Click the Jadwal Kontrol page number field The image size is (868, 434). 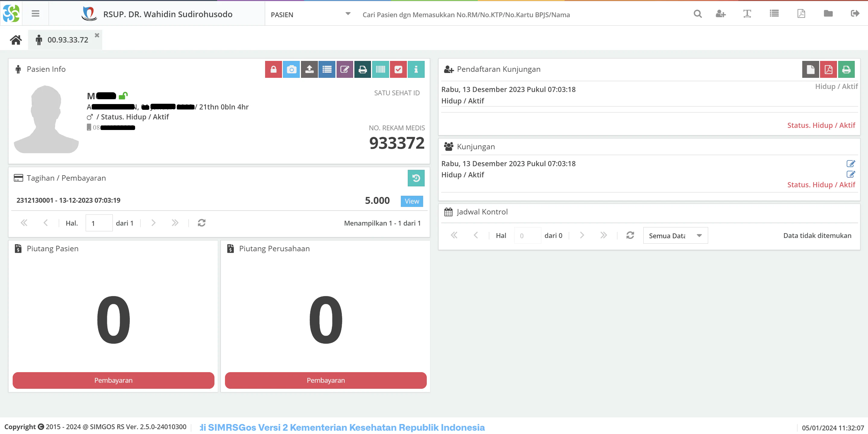tap(527, 236)
